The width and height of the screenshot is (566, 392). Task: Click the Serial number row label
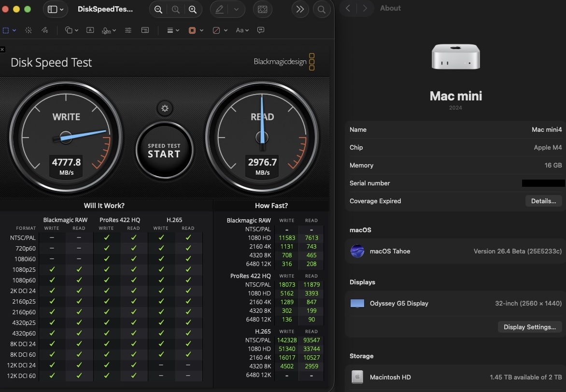coord(369,183)
